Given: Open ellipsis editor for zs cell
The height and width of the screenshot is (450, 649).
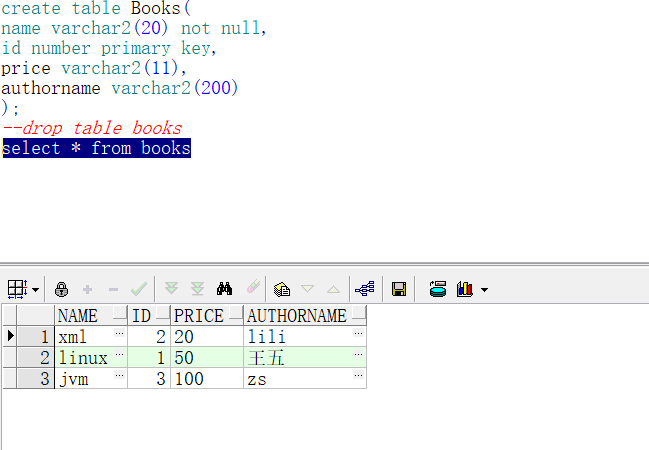Looking at the screenshot, I should click(x=358, y=375).
